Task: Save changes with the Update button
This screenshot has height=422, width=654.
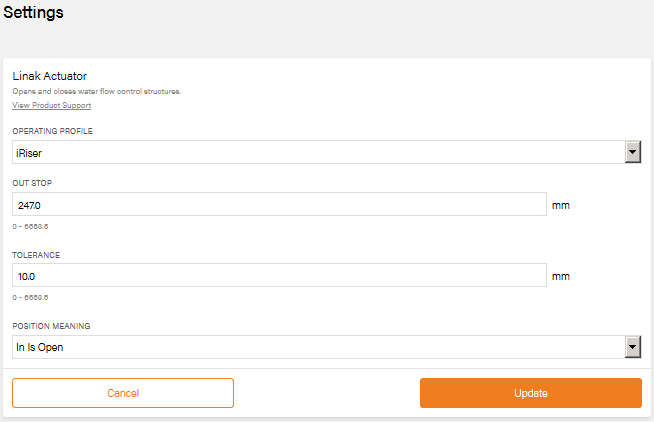Action: click(x=530, y=393)
